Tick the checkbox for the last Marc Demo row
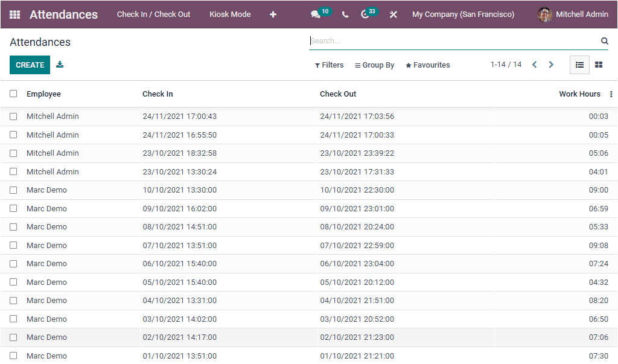 13,356
